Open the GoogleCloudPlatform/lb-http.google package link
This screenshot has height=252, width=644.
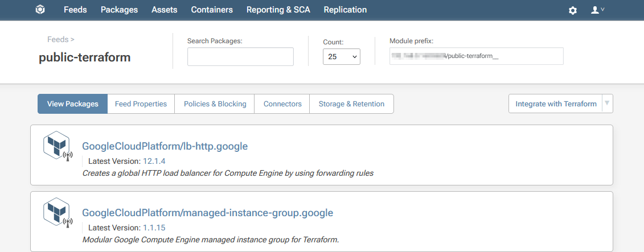pyautogui.click(x=165, y=146)
